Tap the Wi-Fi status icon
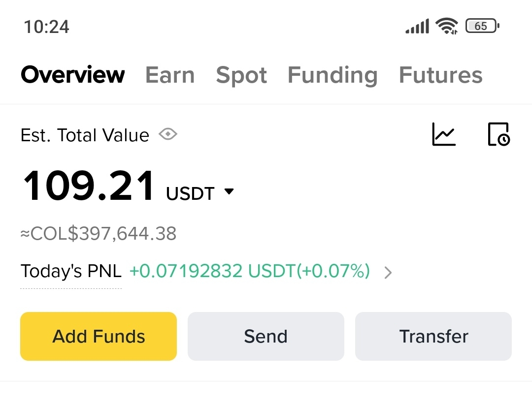 pyautogui.click(x=447, y=26)
